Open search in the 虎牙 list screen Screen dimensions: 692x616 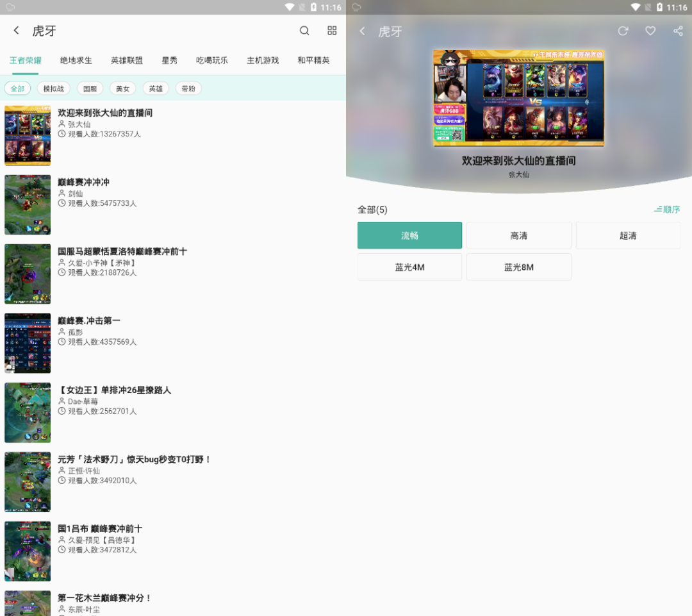tap(304, 31)
